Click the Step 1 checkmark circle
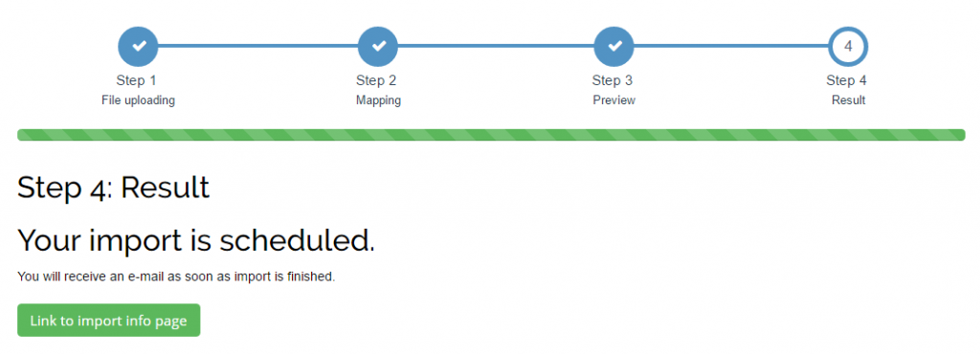 click(x=138, y=46)
